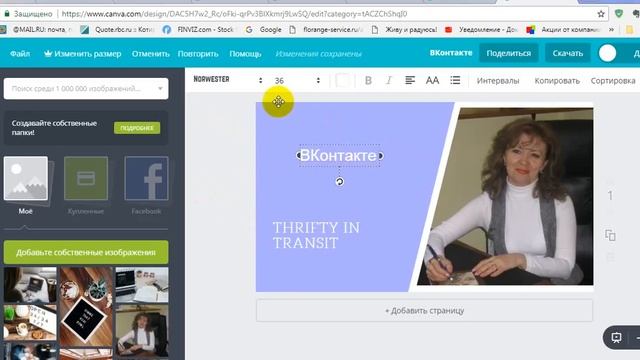Select the Моё uploads folder

26,178
